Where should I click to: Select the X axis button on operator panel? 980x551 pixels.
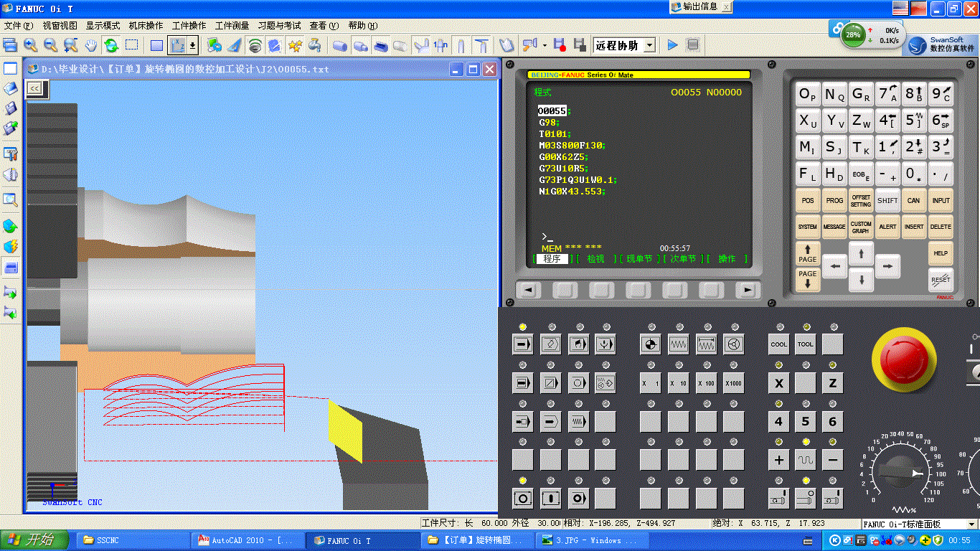click(x=778, y=383)
